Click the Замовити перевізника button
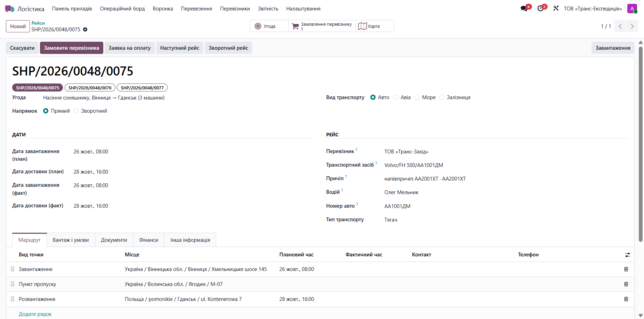The height and width of the screenshot is (319, 644). point(72,48)
